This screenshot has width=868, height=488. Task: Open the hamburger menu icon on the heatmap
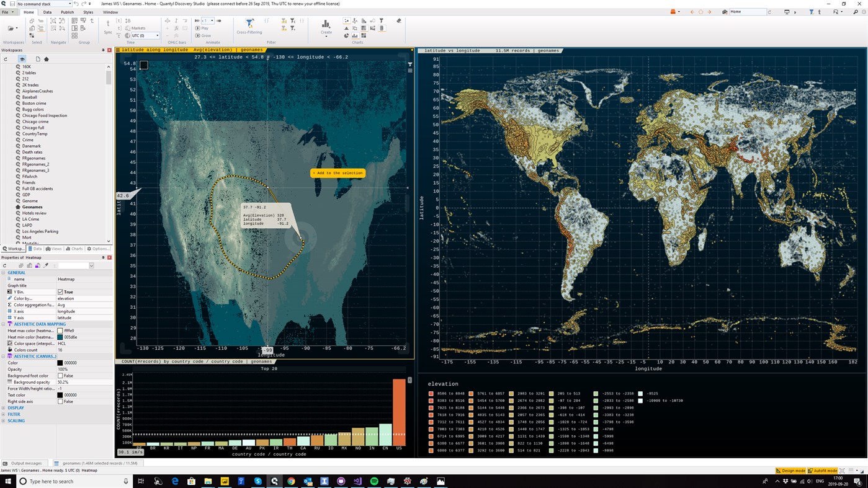[x=409, y=70]
